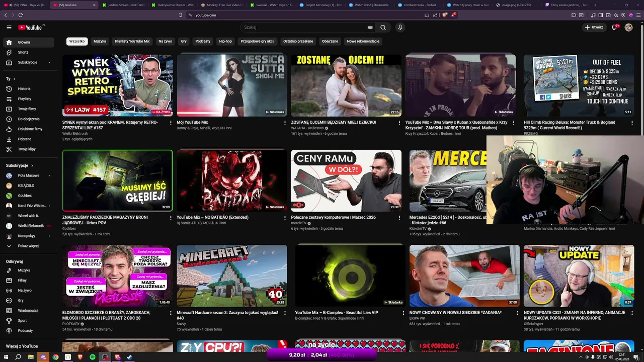Select Główna home in the sidebar
Screen dimensions: 644x362
click(x=28, y=42)
